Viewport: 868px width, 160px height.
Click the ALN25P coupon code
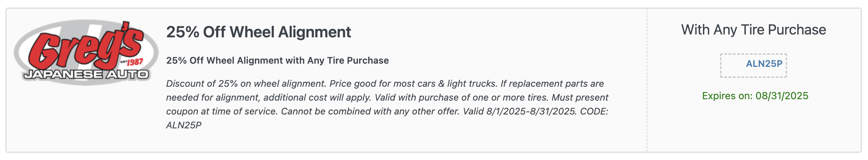(x=764, y=64)
